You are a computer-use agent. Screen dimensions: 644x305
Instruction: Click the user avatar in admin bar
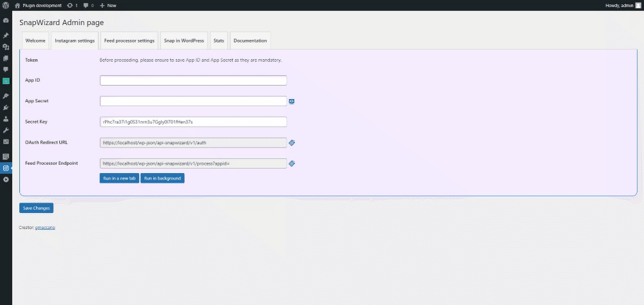(x=638, y=5)
